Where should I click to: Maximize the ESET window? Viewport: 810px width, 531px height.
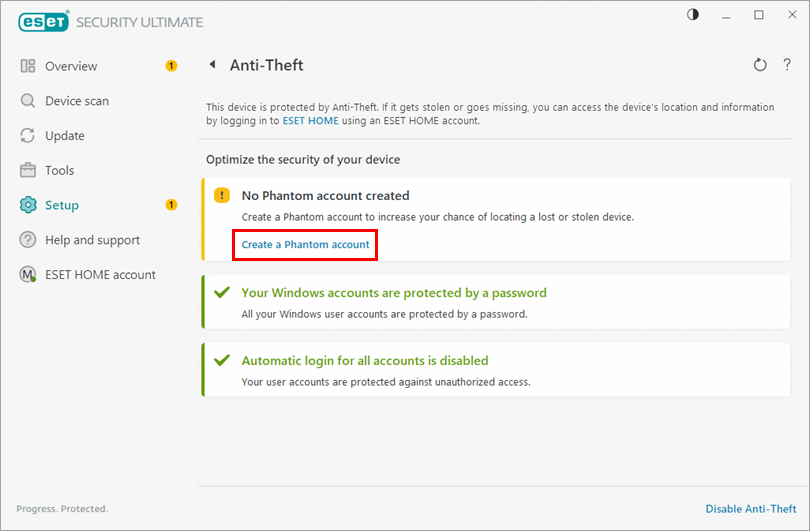tap(758, 14)
